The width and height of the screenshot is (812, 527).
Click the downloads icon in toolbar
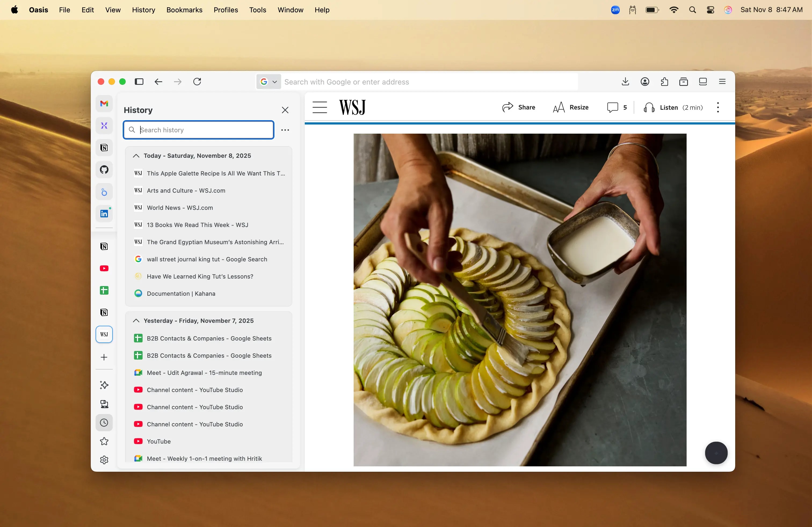point(625,82)
